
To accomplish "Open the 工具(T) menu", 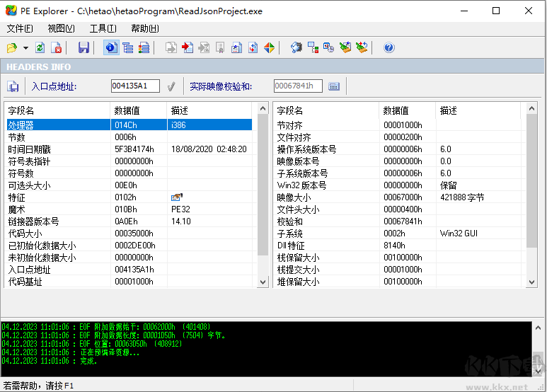I will [103, 28].
